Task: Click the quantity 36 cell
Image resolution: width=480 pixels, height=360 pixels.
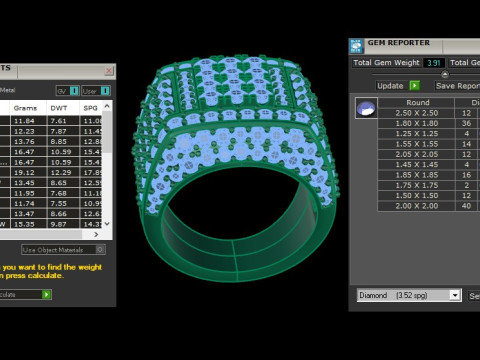Action: point(466,123)
